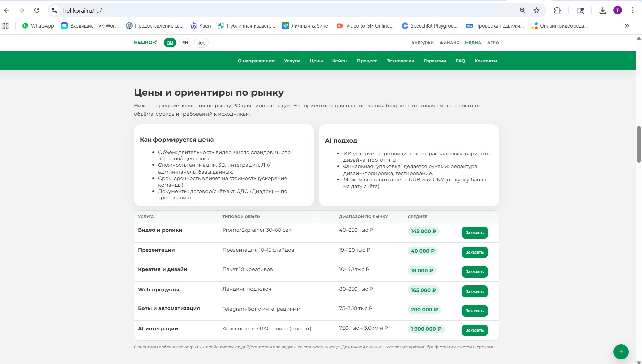Reload the page with refresh icon
Screen dimensions: 642x364
click(x=37, y=10)
